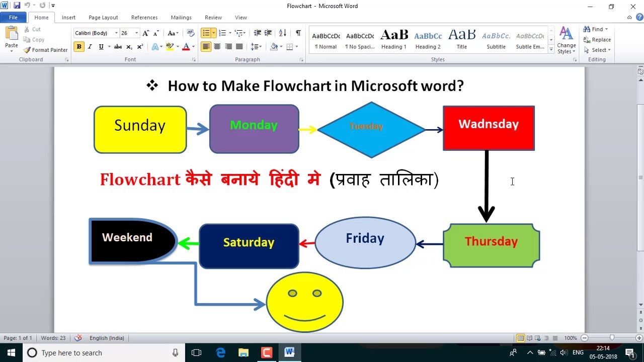
Task: Open Font dialog launcher
Action: [x=194, y=60]
